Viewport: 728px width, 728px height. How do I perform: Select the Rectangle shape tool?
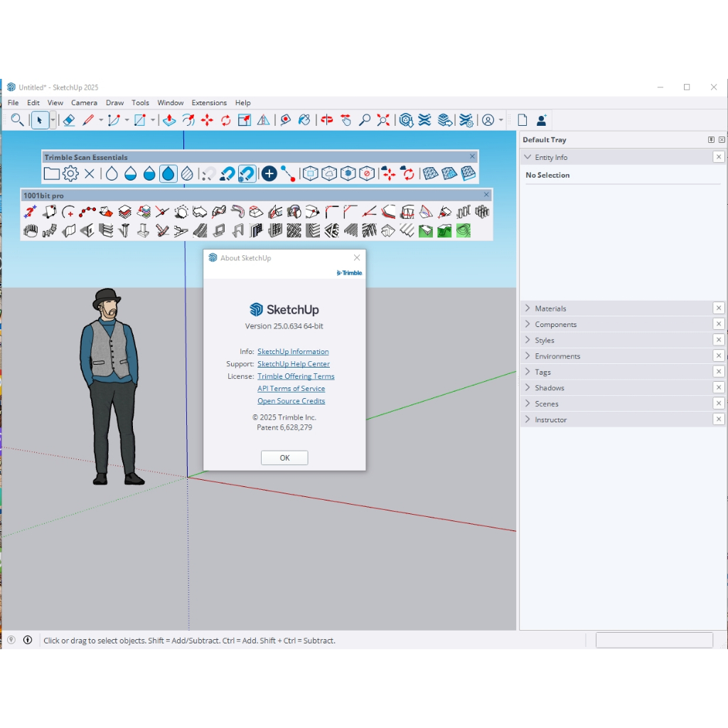pos(140,120)
